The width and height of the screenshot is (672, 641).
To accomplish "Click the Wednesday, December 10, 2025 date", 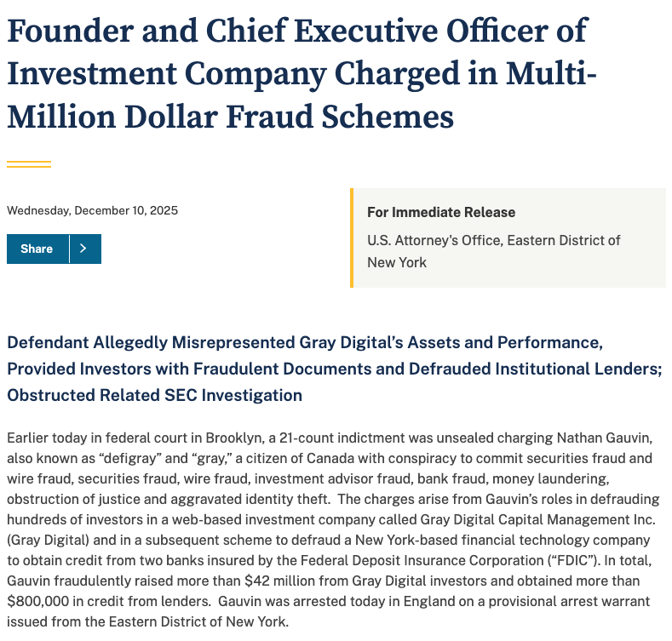I will click(92, 210).
